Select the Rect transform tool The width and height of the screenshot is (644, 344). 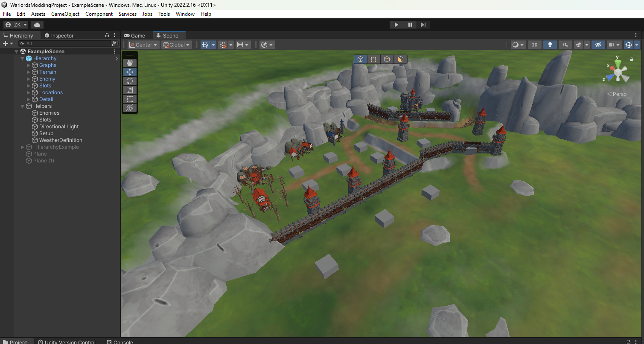tap(130, 99)
